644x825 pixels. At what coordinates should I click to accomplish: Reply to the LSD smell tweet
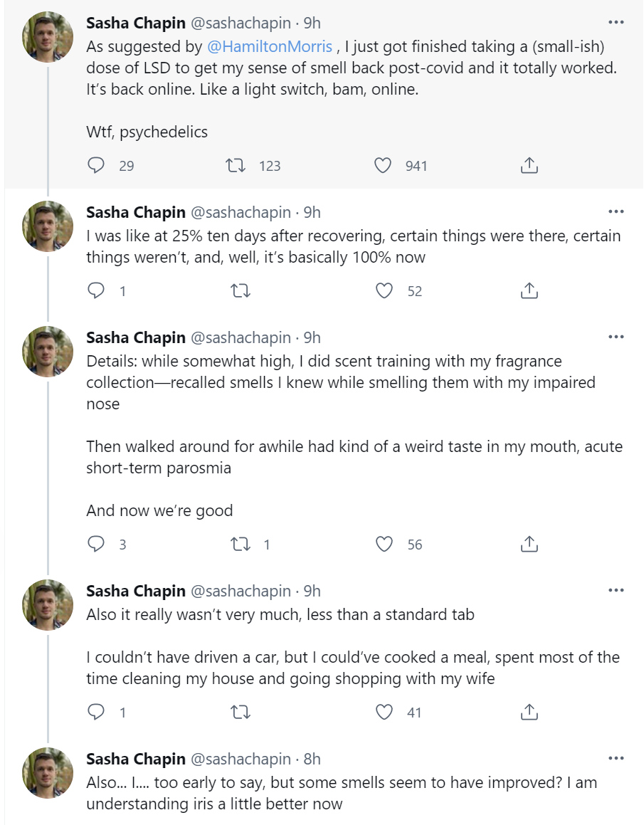click(x=96, y=166)
